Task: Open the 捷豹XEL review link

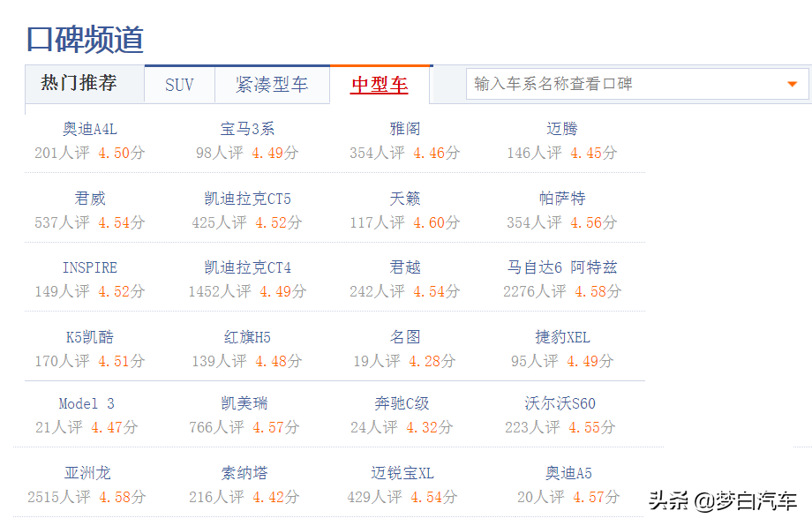Action: (x=562, y=337)
